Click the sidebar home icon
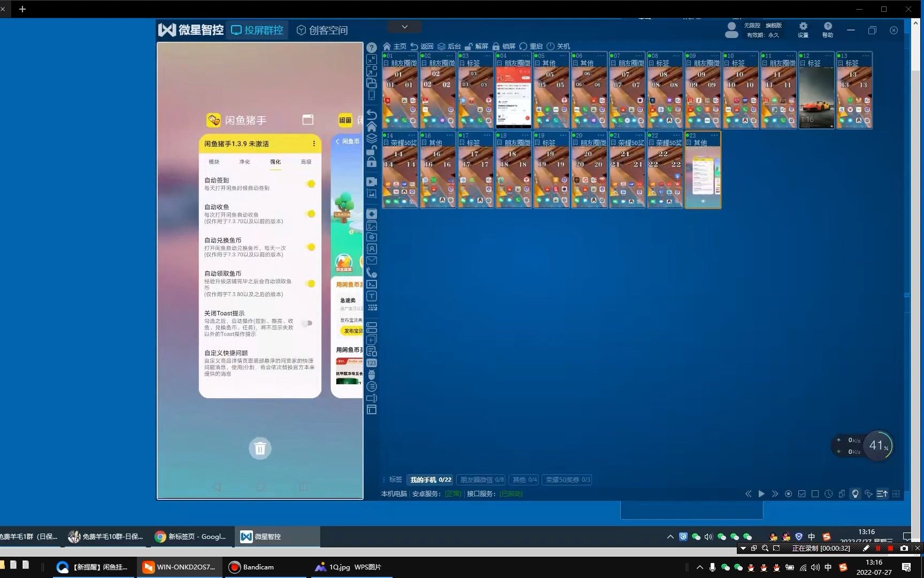This screenshot has width=924, height=578. tap(372, 127)
